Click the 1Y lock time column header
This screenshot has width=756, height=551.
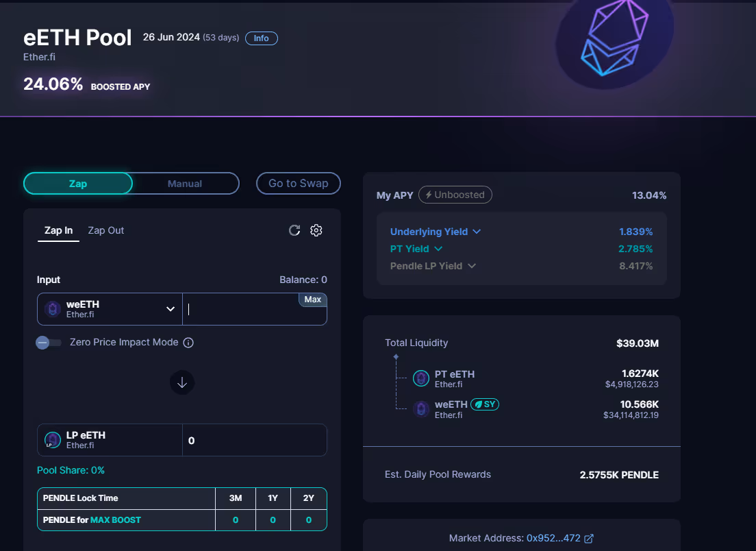click(x=273, y=498)
